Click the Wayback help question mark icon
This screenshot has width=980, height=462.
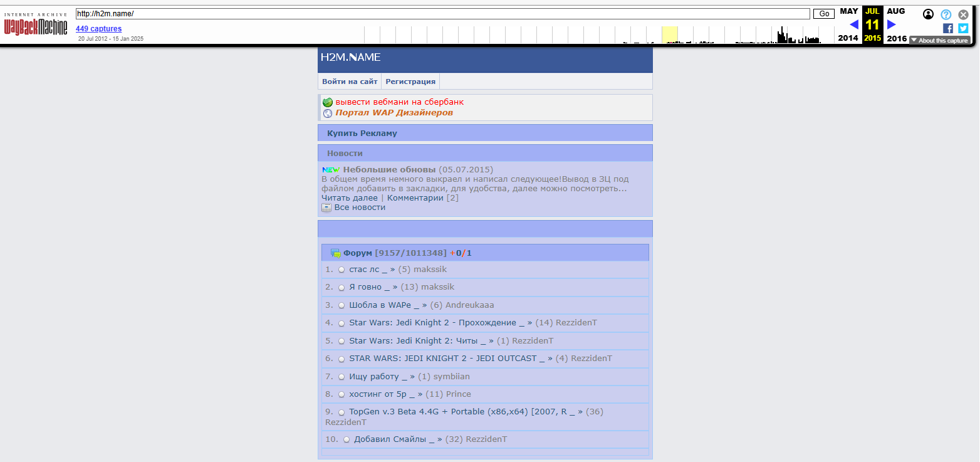tap(946, 14)
